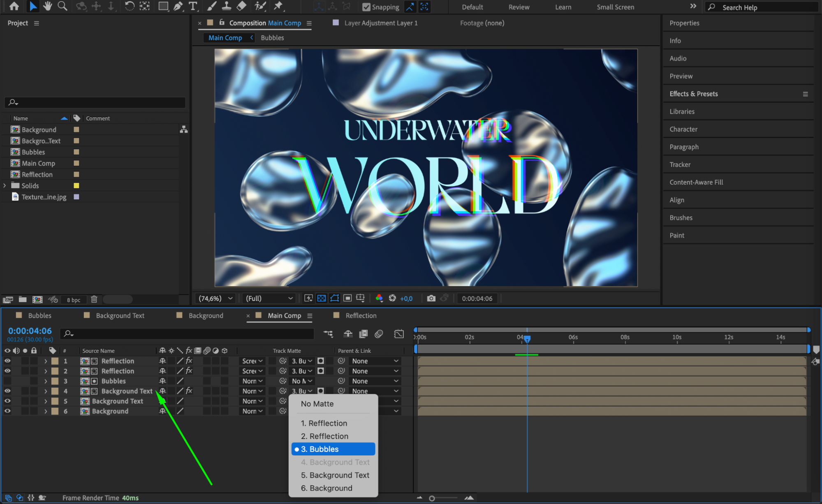The image size is (822, 504).
Task: Switch to the Reflection timeline tab
Action: pos(361,315)
